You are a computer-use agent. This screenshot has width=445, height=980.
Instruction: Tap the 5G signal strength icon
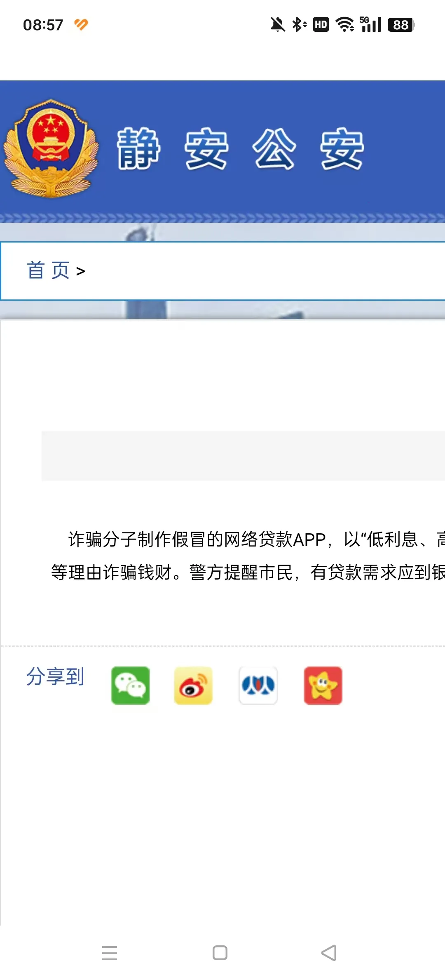point(370,24)
